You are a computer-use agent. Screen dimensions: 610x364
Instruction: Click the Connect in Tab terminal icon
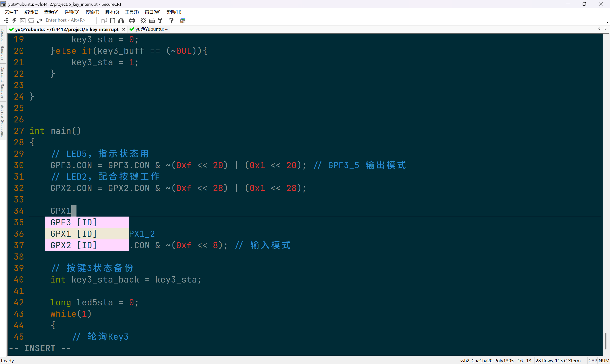[23, 20]
